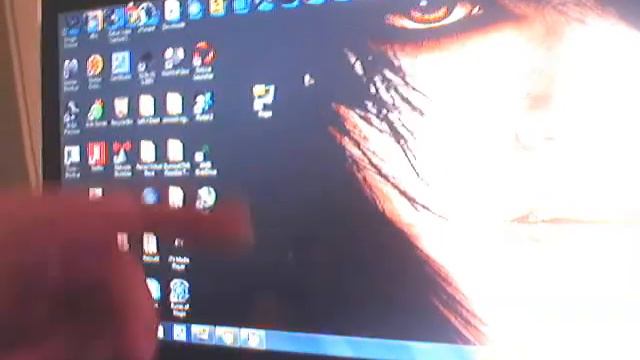Select the small pink icon above the finger
The height and width of the screenshot is (360, 640).
[96, 193]
